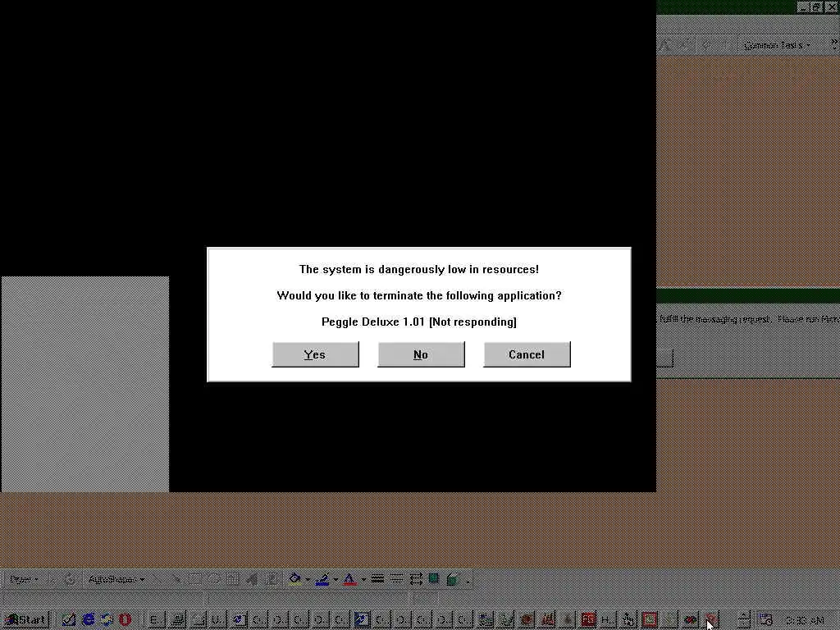
Task: Click the 'Would you like to terminate' question text
Action: click(x=419, y=295)
